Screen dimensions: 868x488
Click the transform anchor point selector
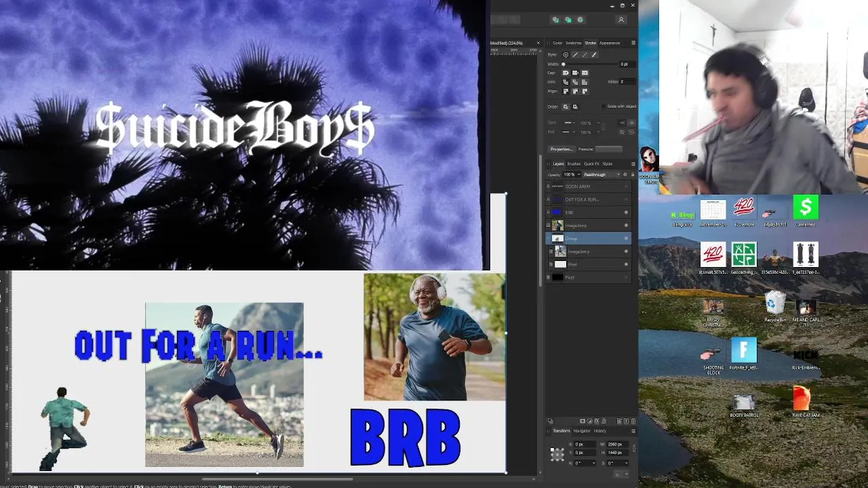[x=557, y=454]
